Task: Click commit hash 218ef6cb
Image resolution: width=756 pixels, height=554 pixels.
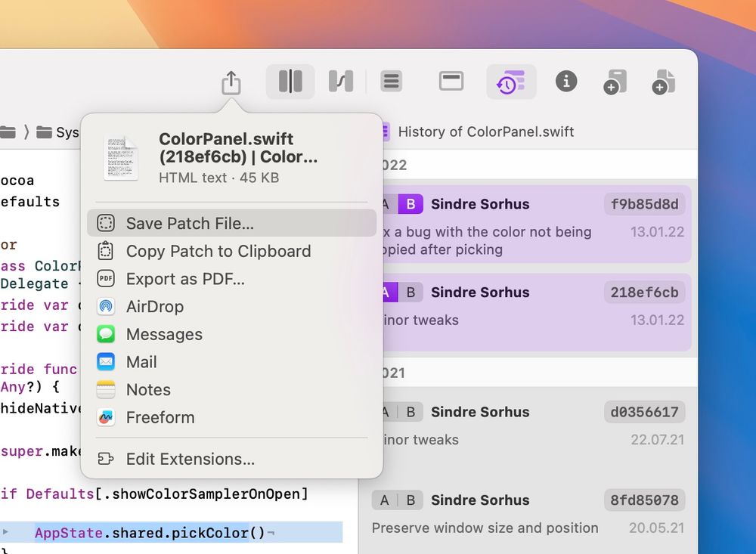Action: point(645,292)
